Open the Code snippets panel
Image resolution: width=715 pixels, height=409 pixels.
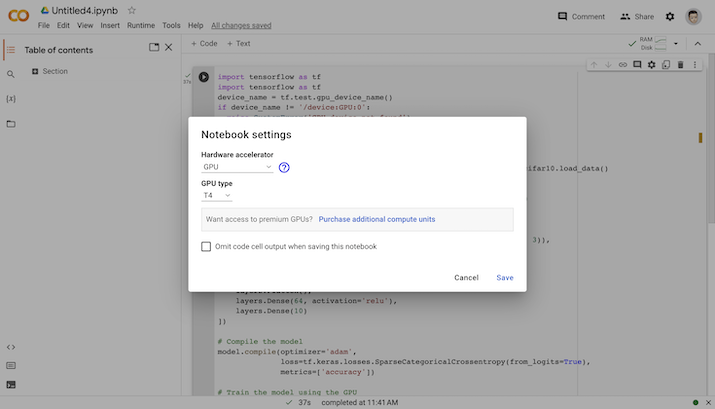[x=11, y=346]
